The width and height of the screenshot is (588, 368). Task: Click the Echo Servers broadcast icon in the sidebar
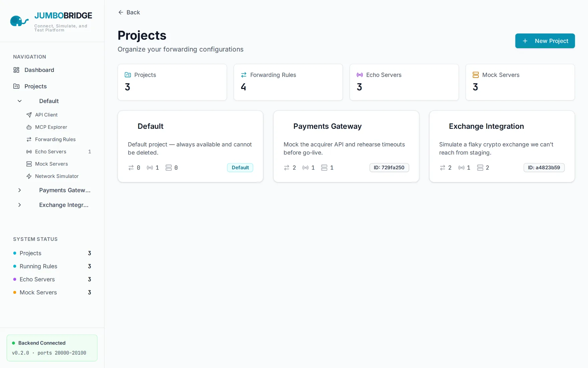(x=29, y=152)
